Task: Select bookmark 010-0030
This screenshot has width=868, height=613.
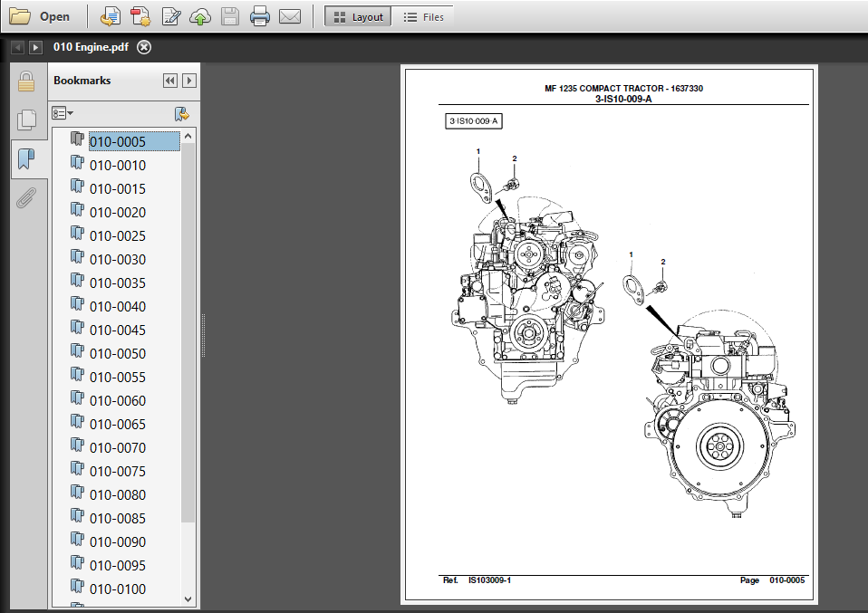Action: coord(118,260)
